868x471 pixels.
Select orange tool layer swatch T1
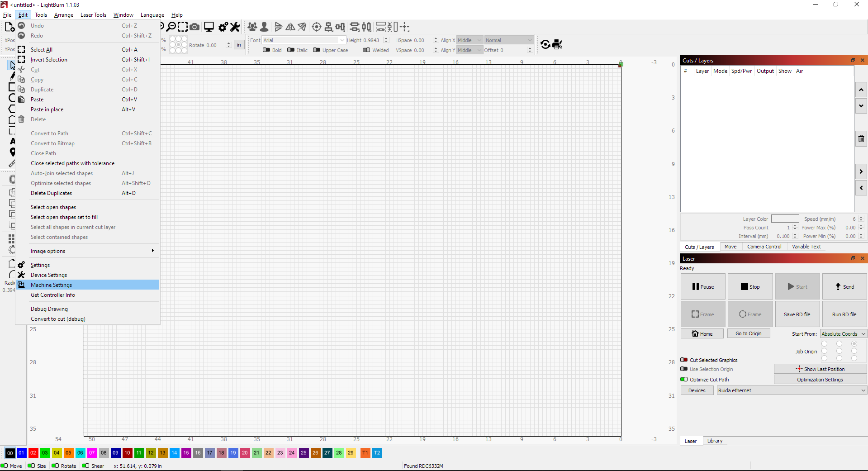click(365, 452)
